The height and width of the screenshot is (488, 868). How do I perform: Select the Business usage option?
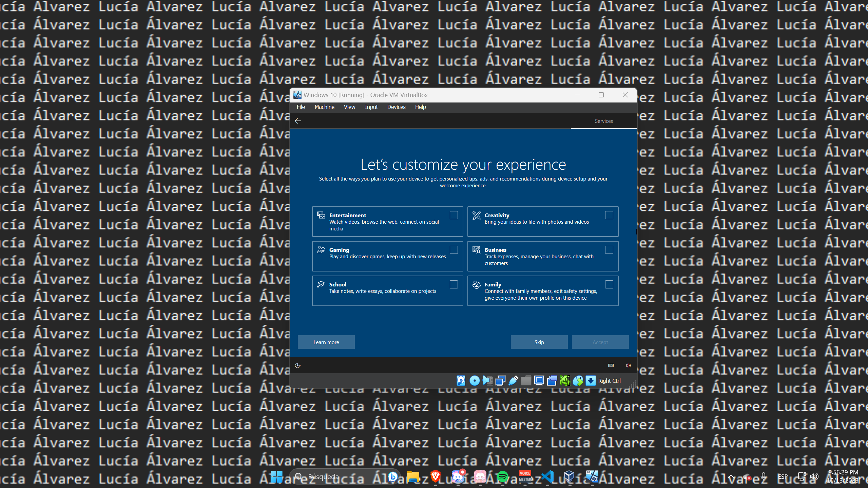click(609, 249)
